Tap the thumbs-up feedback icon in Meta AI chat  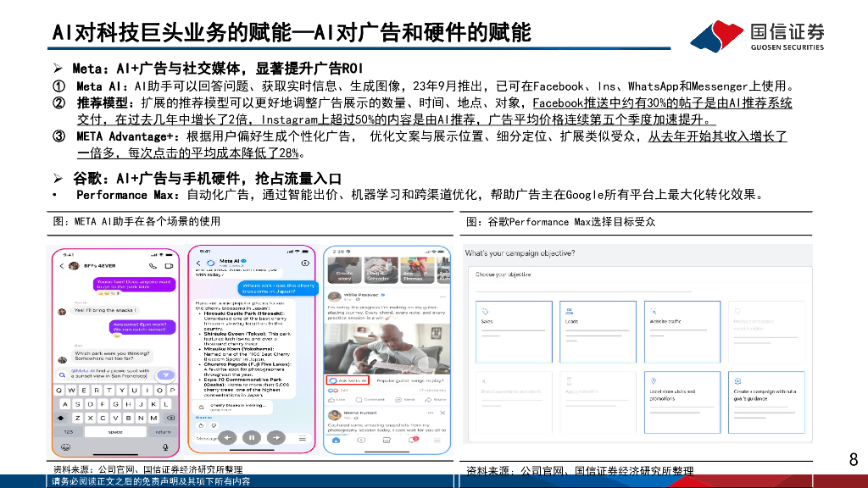coord(201,425)
